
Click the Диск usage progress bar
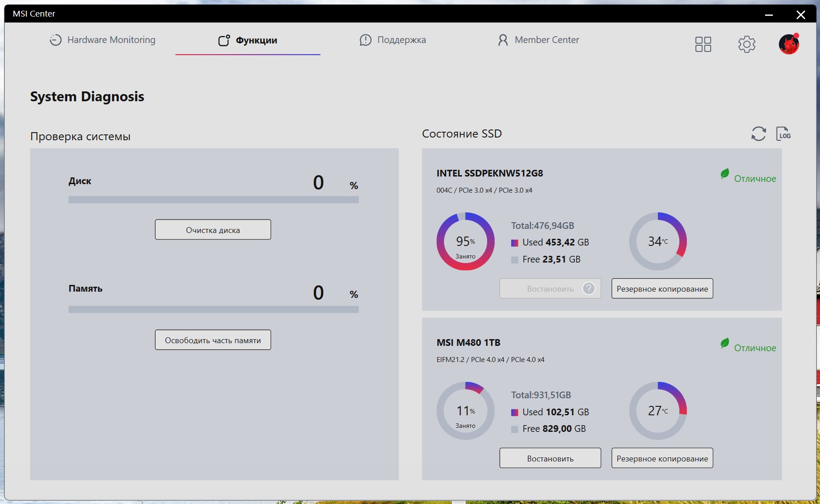213,200
